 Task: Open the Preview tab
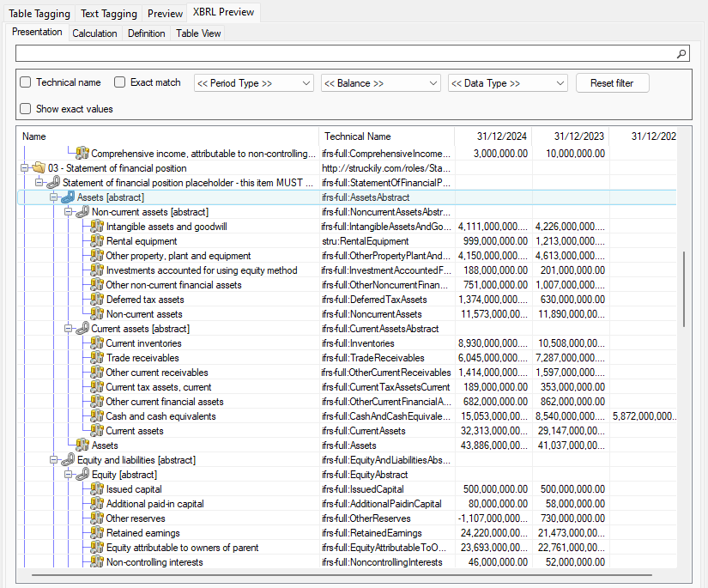tap(165, 14)
